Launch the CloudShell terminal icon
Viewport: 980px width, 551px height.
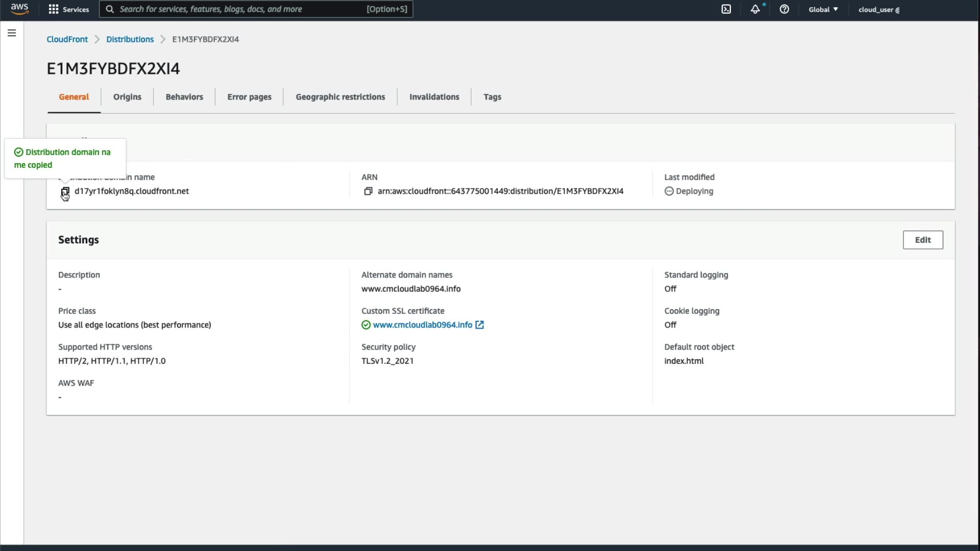pos(726,9)
